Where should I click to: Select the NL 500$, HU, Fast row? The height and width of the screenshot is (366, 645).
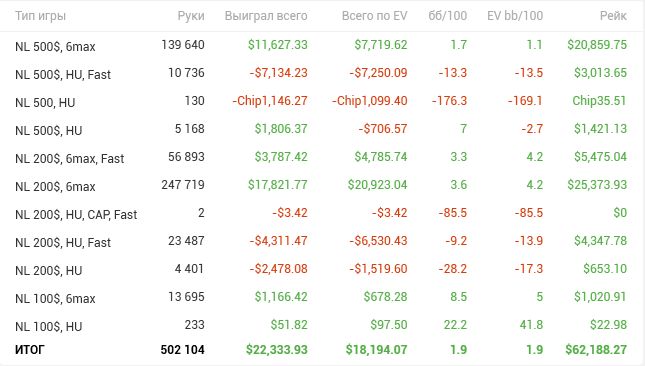[x=321, y=74]
